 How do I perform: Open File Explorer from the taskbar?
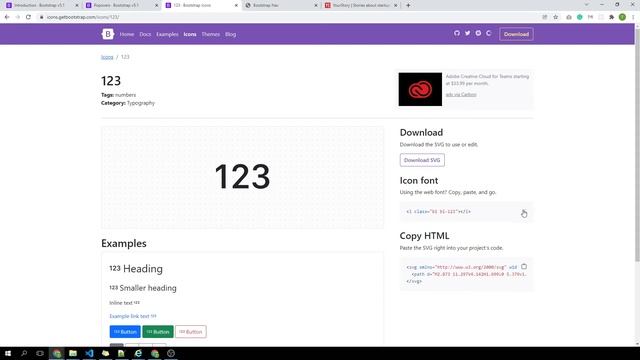(x=73, y=353)
